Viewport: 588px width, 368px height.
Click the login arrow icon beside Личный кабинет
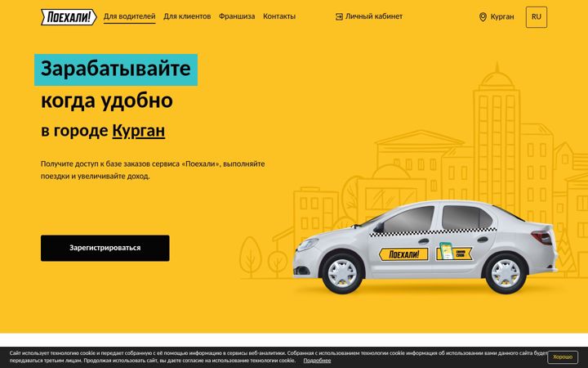339,16
